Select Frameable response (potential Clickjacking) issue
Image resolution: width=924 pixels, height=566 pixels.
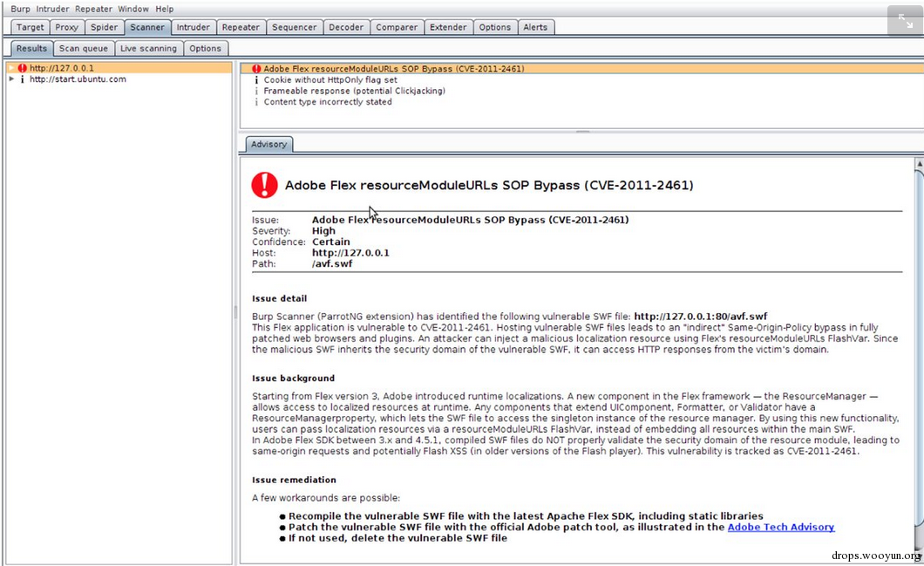pos(354,91)
